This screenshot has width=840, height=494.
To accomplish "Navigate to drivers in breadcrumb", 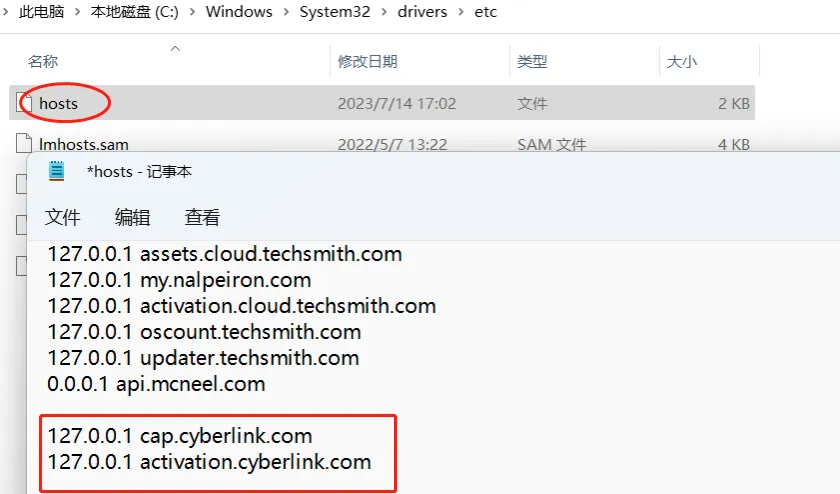I will (422, 12).
